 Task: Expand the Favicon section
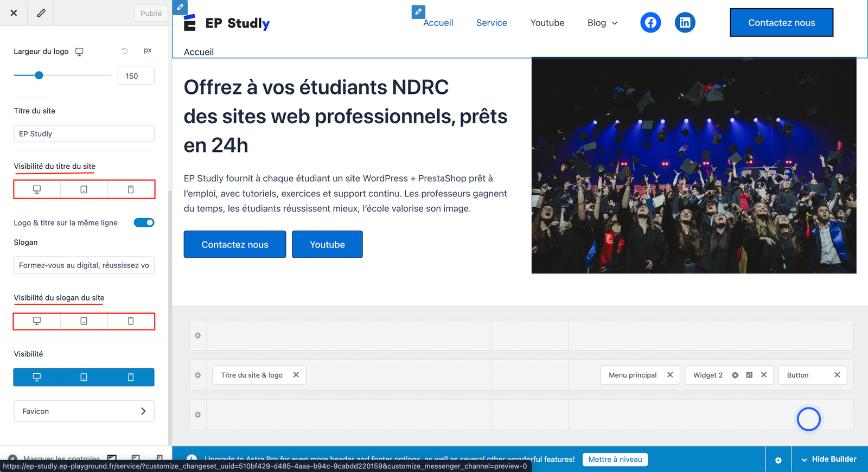pyautogui.click(x=84, y=411)
